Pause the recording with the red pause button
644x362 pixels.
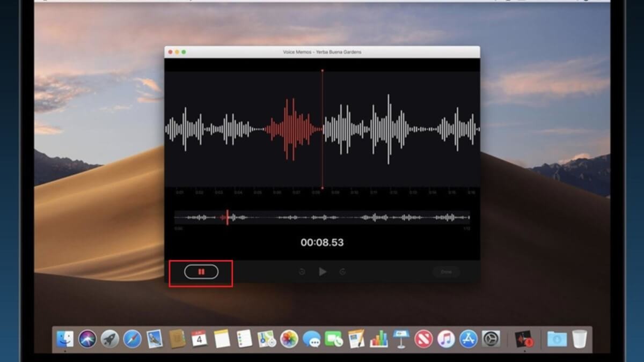(x=201, y=272)
